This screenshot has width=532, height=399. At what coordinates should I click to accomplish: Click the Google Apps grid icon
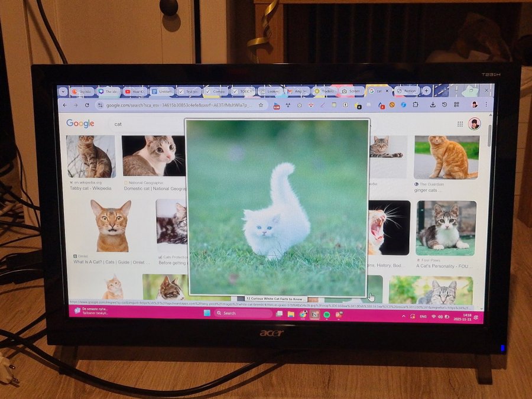click(459, 123)
